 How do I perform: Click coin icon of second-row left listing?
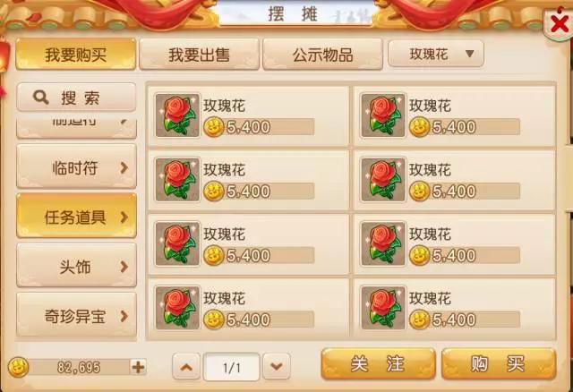click(213, 191)
